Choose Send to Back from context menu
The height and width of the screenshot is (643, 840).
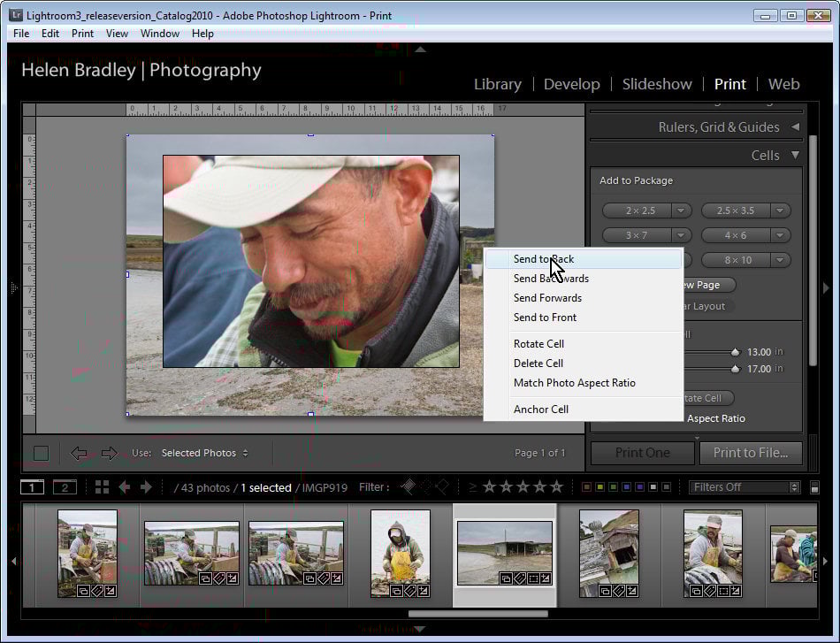coord(543,259)
